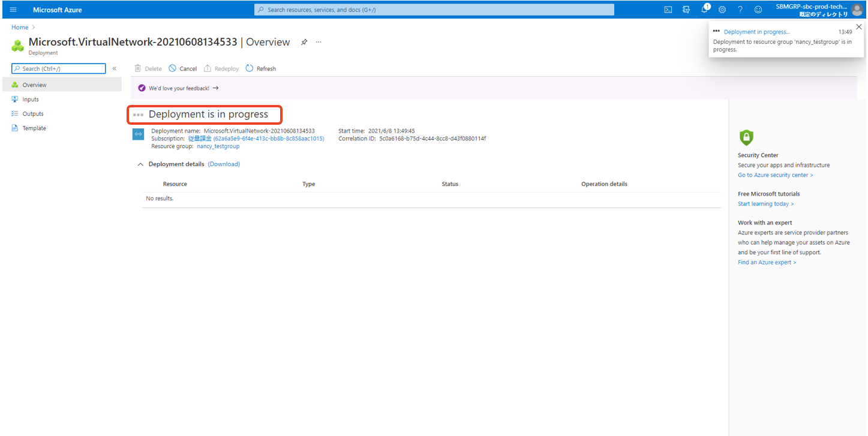The height and width of the screenshot is (436, 868).
Task: Open the ellipsis menu beside Overview title
Action: click(319, 42)
